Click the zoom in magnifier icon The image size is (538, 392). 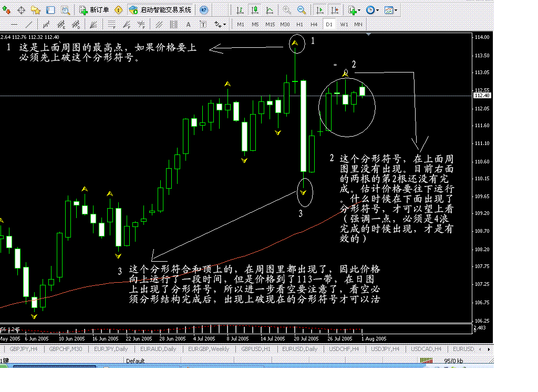286,10
